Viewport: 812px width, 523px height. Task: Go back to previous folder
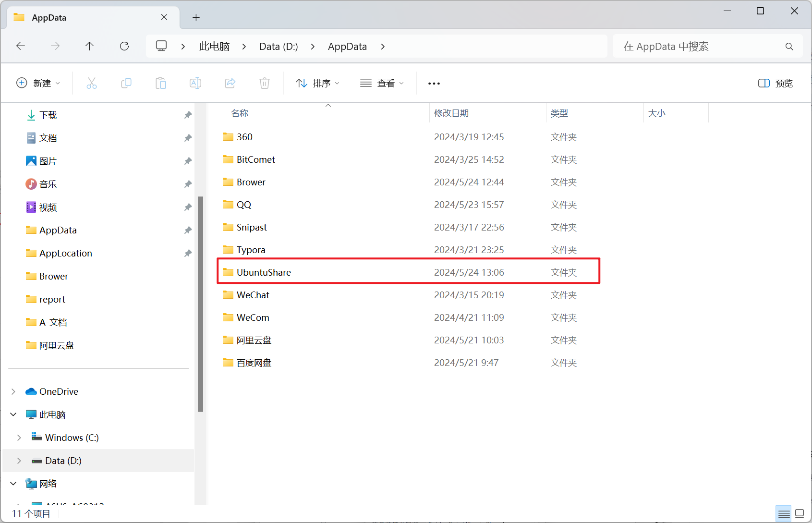click(21, 46)
